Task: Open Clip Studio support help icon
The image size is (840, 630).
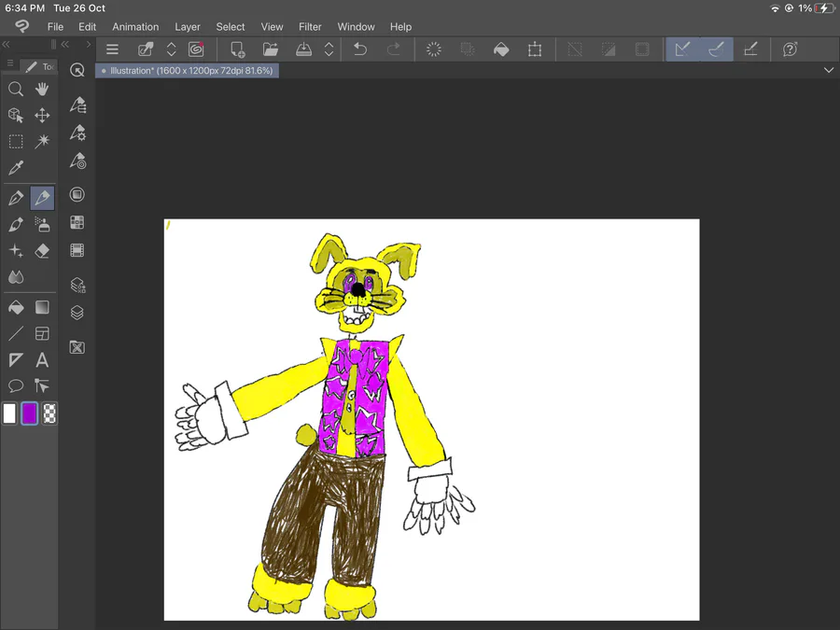Action: [791, 49]
